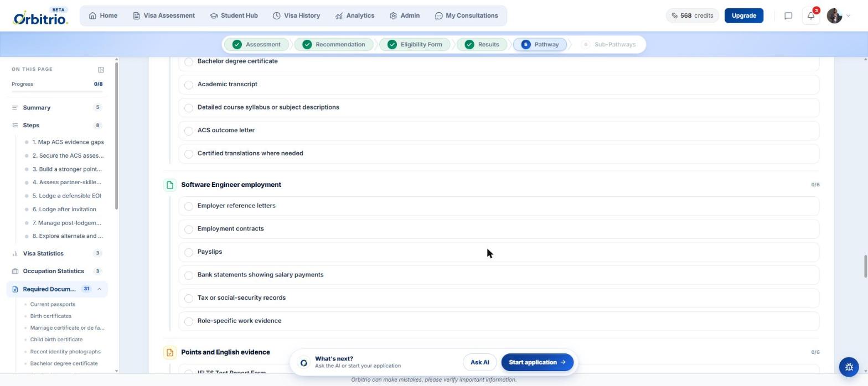Check Employer reference letters
This screenshot has width=868, height=386.
pos(189,206)
